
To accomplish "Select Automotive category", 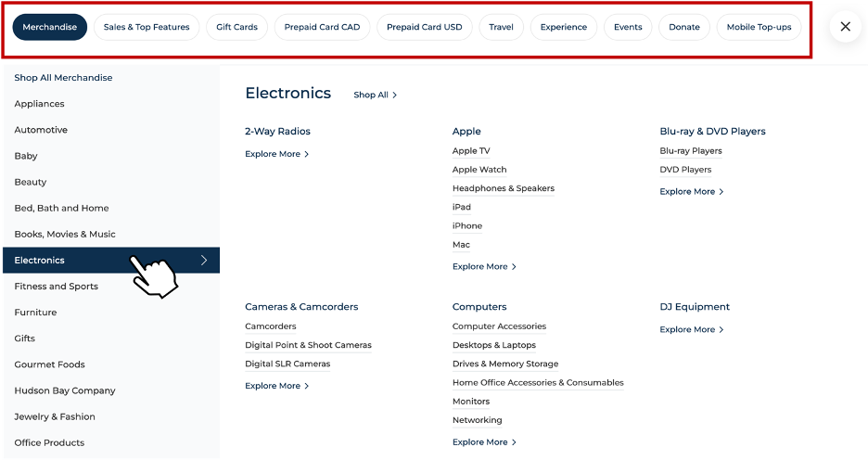I will coord(41,130).
